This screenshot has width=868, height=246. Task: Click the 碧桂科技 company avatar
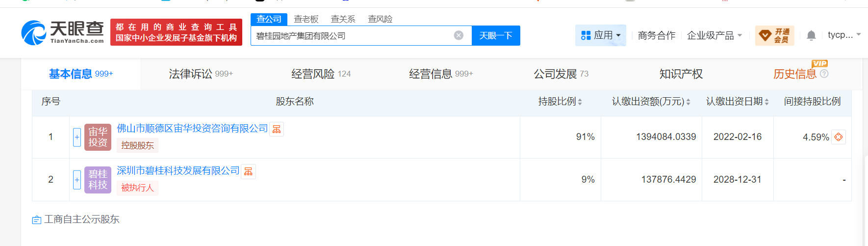(x=98, y=179)
